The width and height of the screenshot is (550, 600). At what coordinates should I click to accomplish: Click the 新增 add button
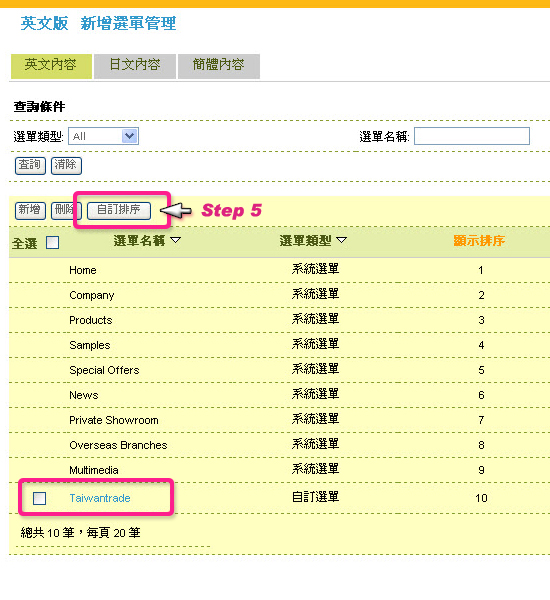(30, 210)
